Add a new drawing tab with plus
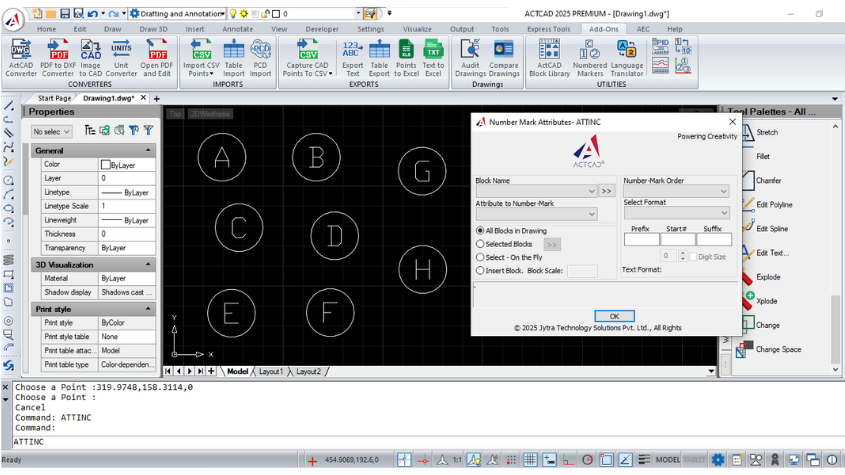The width and height of the screenshot is (845, 475). 157,99
